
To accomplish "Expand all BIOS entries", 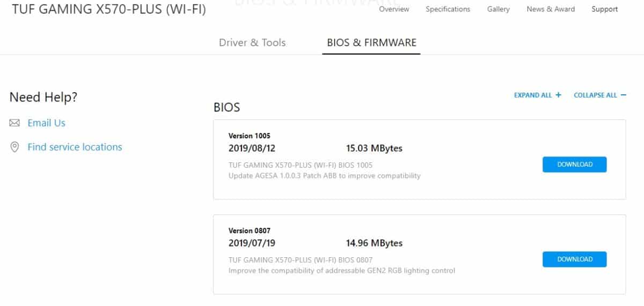I will [x=538, y=95].
